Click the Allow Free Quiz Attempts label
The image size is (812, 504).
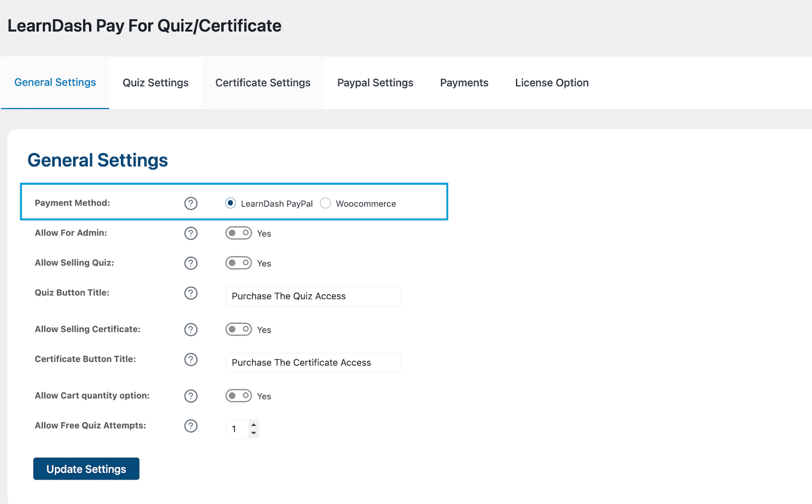tap(90, 426)
